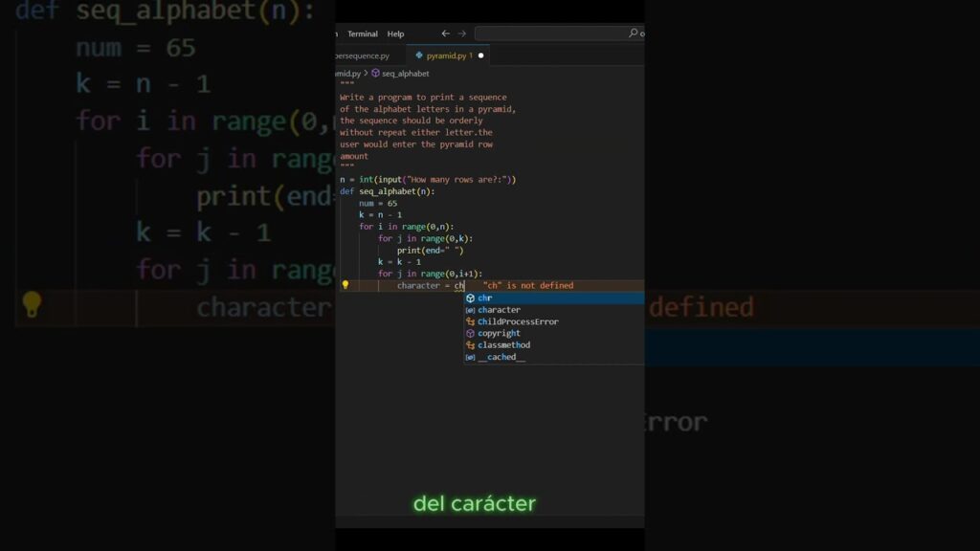Open the Terminal menu

click(x=363, y=33)
